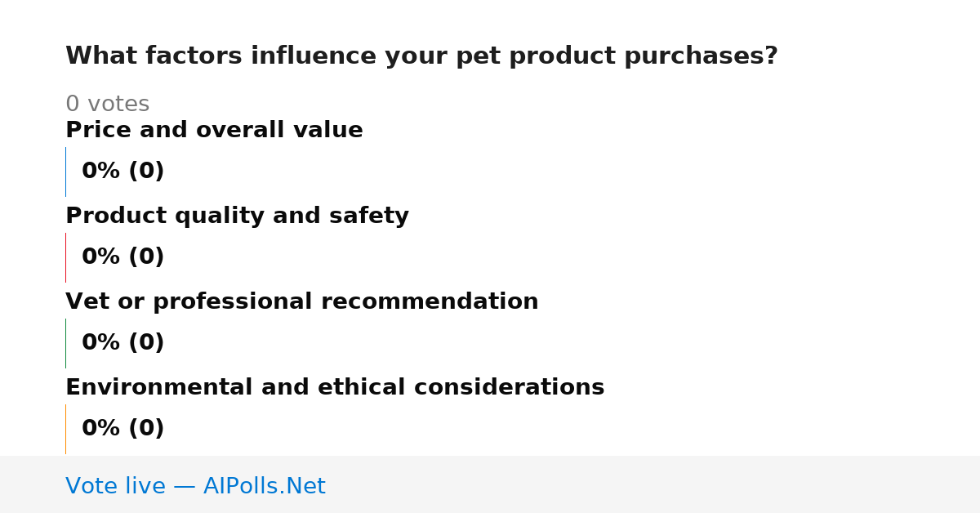Click the green bar under Vet or professional recommendation
The image size is (980, 513).
coord(65,343)
